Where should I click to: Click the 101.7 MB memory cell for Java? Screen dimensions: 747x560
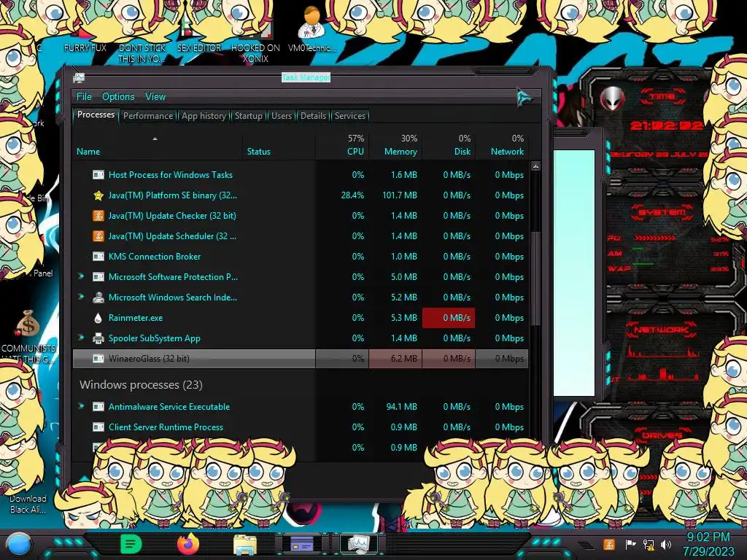coord(395,195)
